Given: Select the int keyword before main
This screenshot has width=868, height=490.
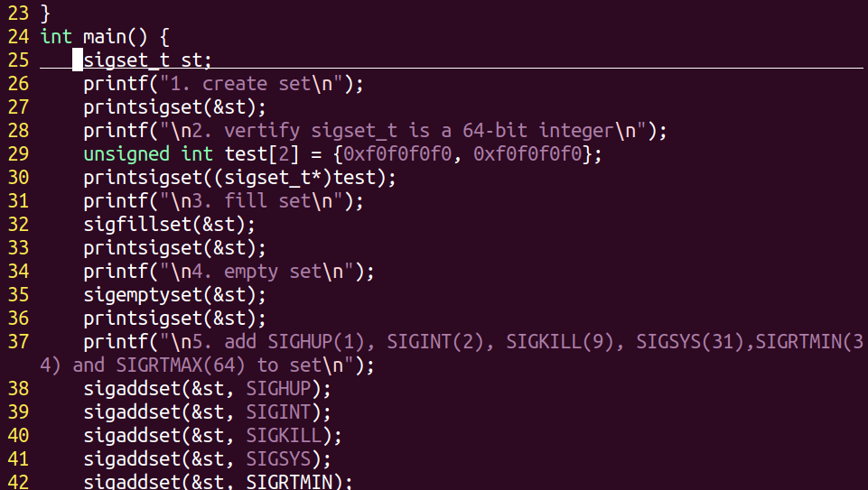Looking at the screenshot, I should point(56,37).
